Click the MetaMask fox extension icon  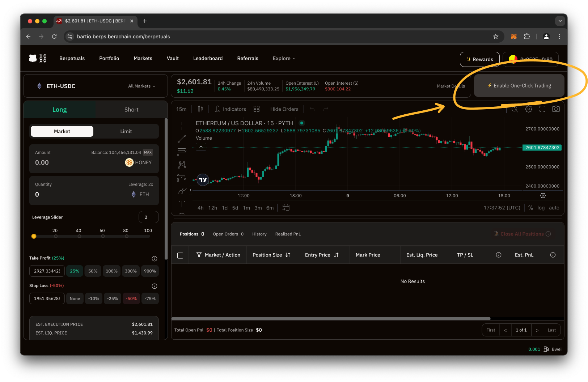(x=514, y=37)
